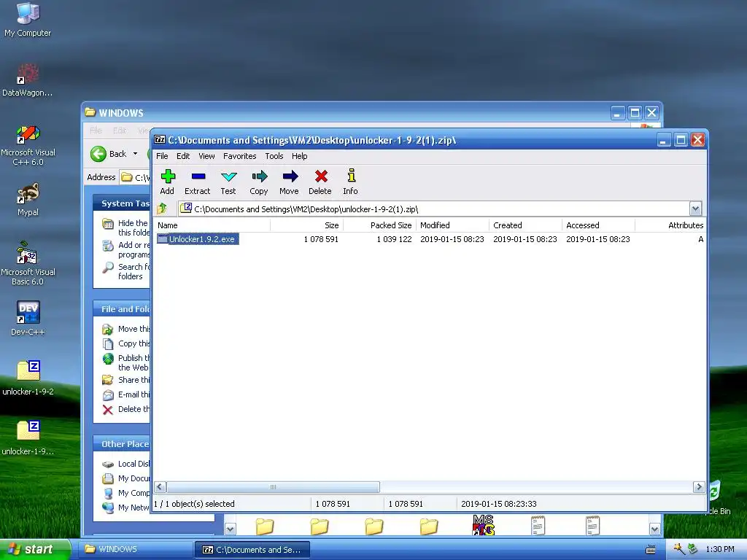Image resolution: width=747 pixels, height=560 pixels.
Task: Open the Help menu in 7-Zip
Action: [299, 156]
